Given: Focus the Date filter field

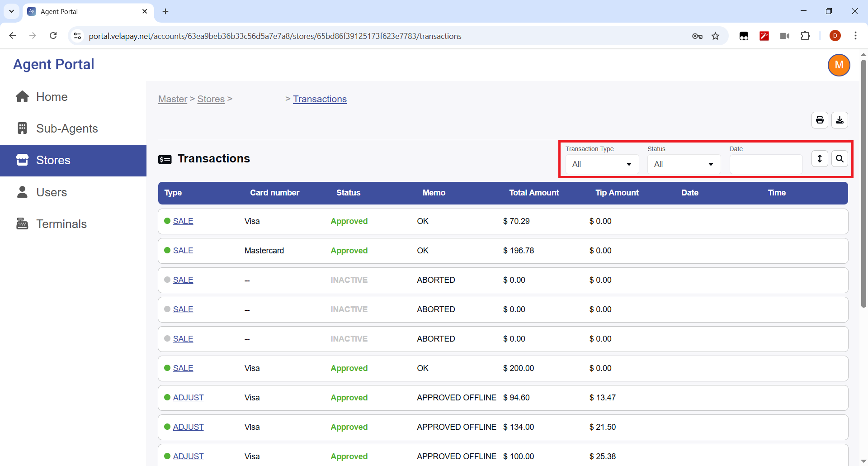Looking at the screenshot, I should coord(766,164).
